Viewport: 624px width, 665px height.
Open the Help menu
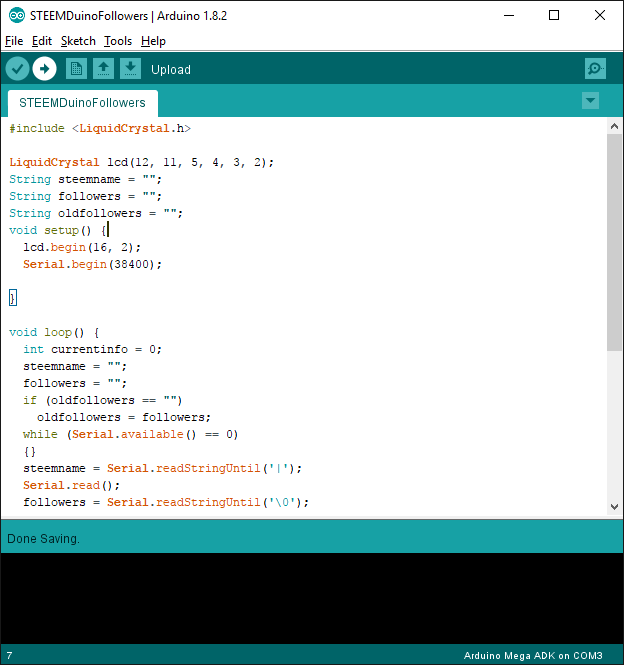(x=153, y=41)
